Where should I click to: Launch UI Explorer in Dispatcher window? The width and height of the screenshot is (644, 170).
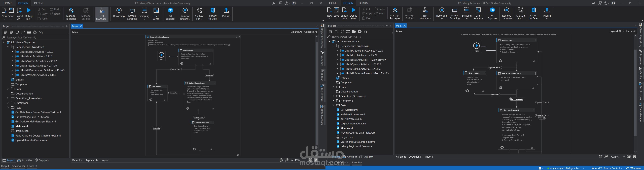[171, 14]
